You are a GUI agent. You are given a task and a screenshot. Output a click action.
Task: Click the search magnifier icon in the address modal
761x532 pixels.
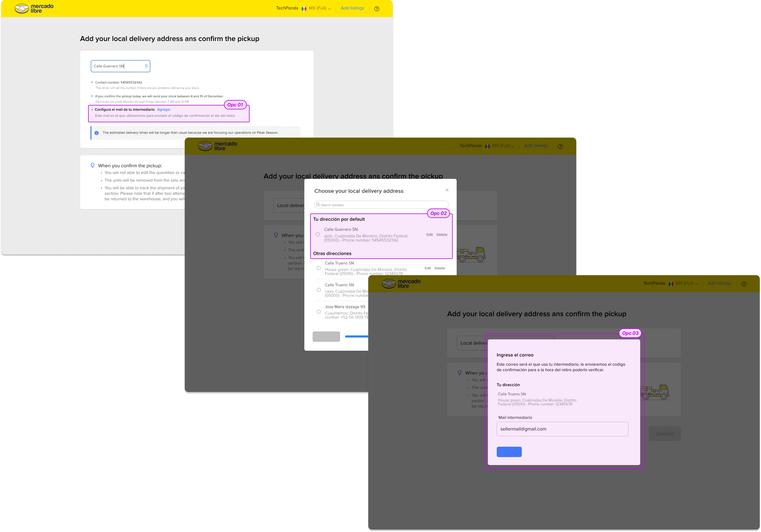(x=318, y=205)
